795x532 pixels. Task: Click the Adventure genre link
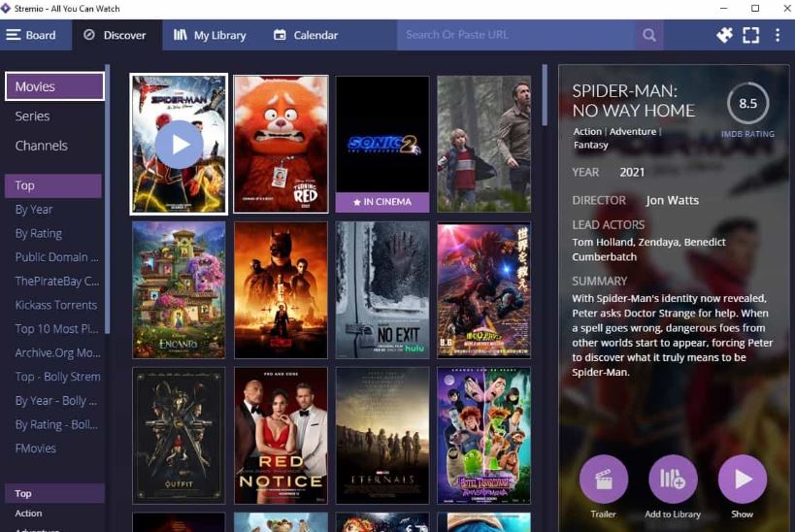633,131
